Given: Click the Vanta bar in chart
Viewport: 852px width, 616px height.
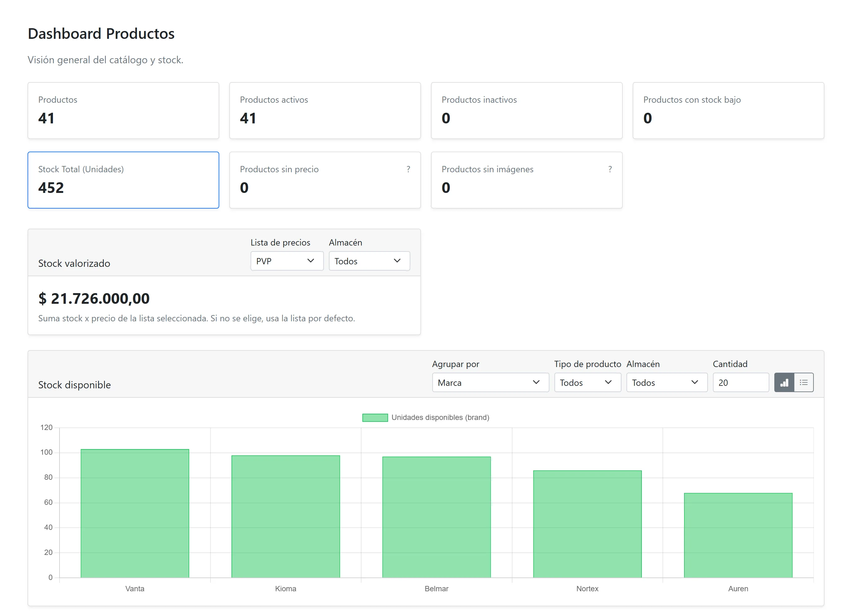Looking at the screenshot, I should click(x=135, y=514).
